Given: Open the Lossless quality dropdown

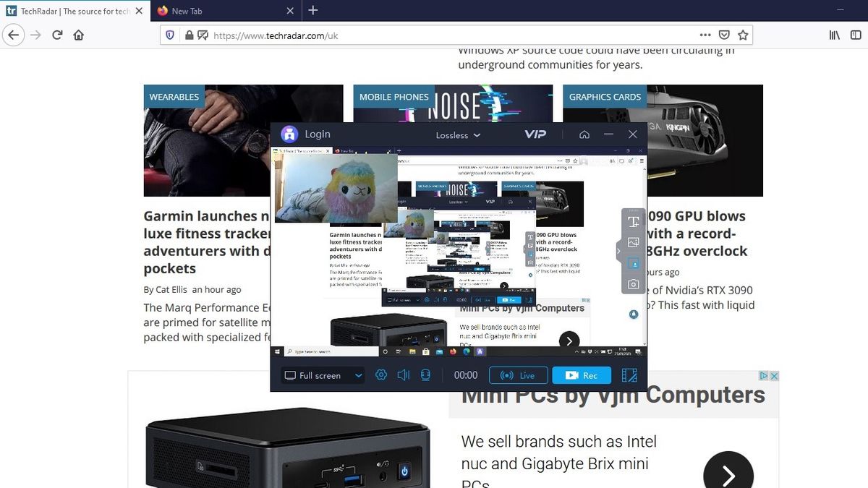Looking at the screenshot, I should click(x=458, y=134).
